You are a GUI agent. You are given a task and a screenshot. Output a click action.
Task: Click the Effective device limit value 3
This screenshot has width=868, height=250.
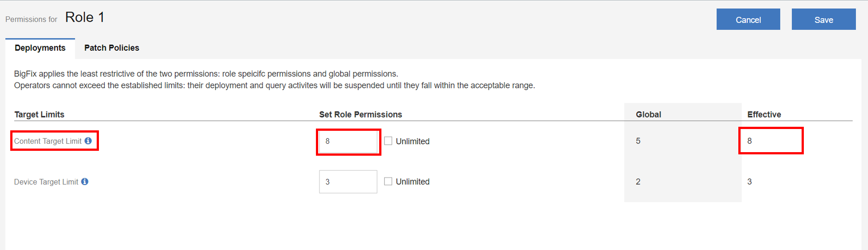coord(749,181)
